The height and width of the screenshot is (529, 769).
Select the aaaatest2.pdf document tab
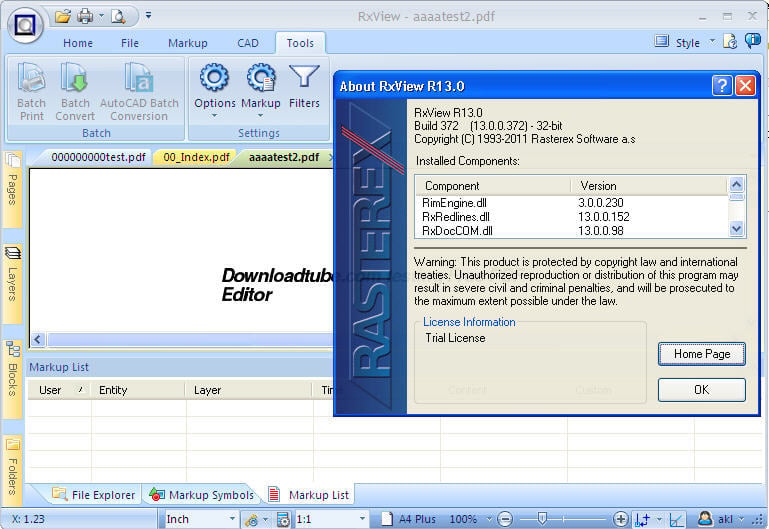(x=284, y=157)
